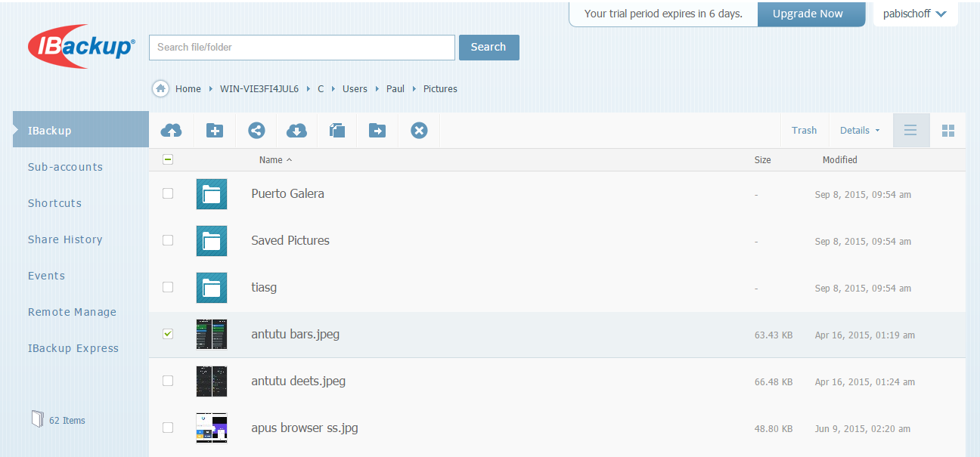
Task: Click the copy files icon
Action: (x=337, y=131)
